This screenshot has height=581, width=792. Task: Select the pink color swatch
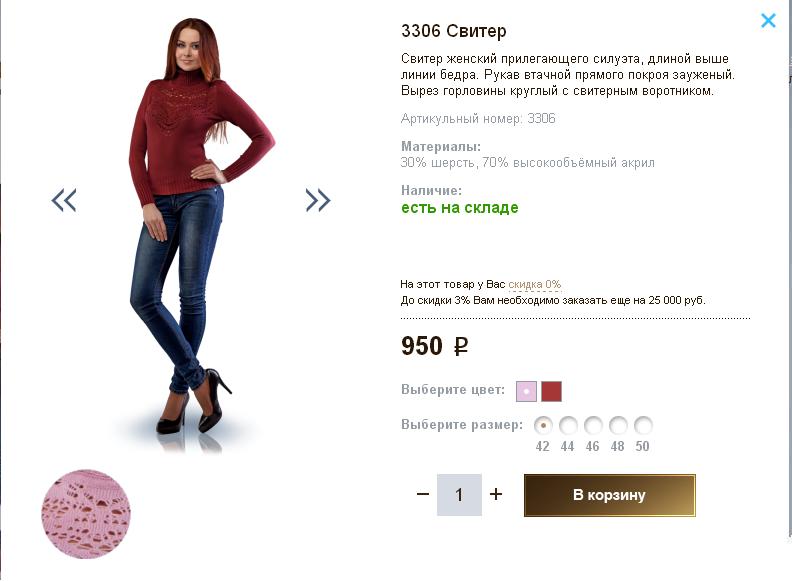click(526, 391)
